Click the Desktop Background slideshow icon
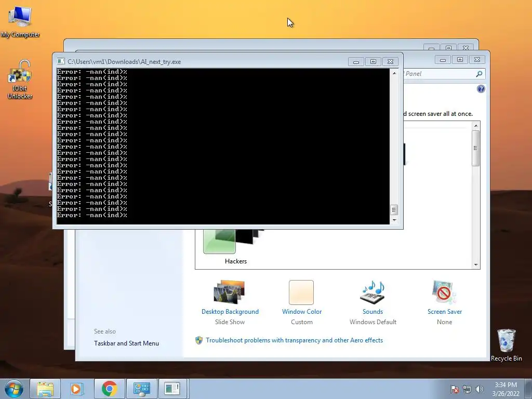532x399 pixels. coord(229,292)
